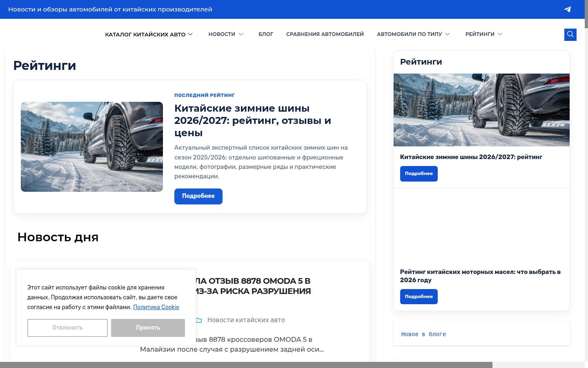Image resolution: width=588 pixels, height=368 pixels.
Task: Open the Telegram channel icon
Action: click(568, 9)
